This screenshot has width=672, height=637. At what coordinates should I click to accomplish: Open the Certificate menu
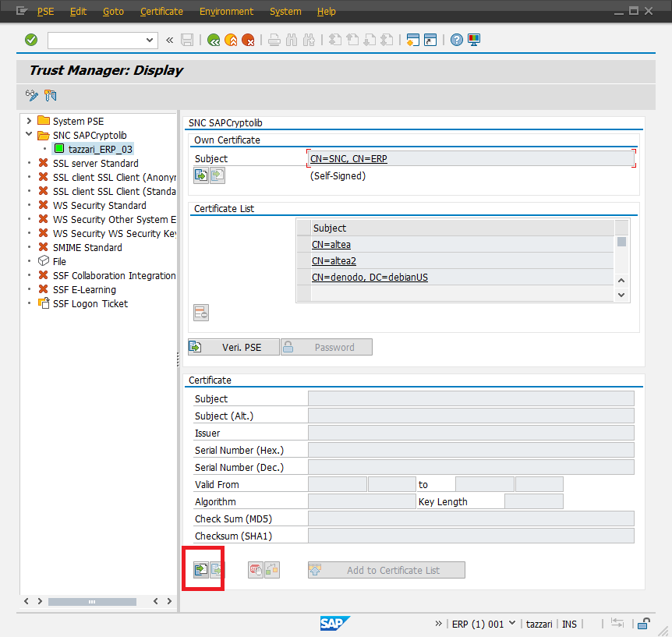click(x=161, y=12)
